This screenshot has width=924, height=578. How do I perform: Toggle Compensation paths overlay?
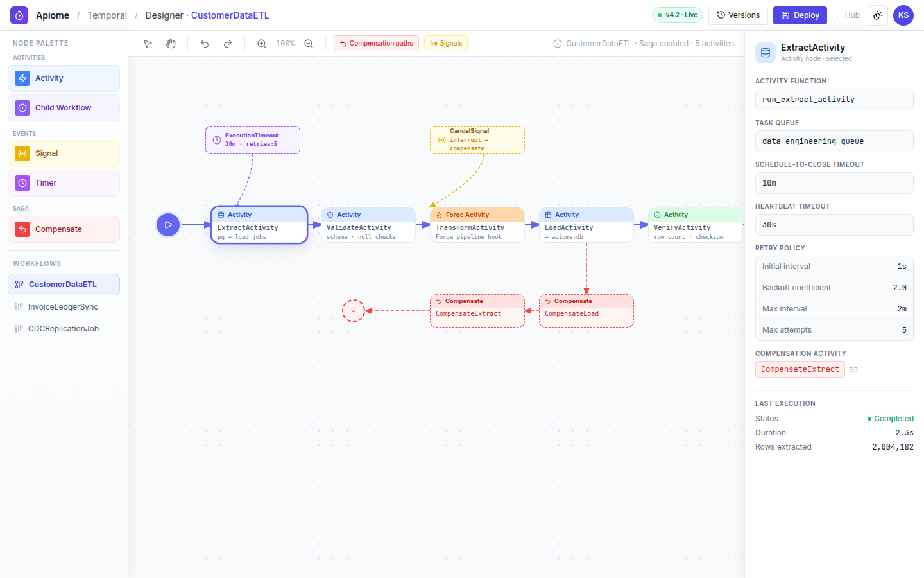tap(376, 44)
